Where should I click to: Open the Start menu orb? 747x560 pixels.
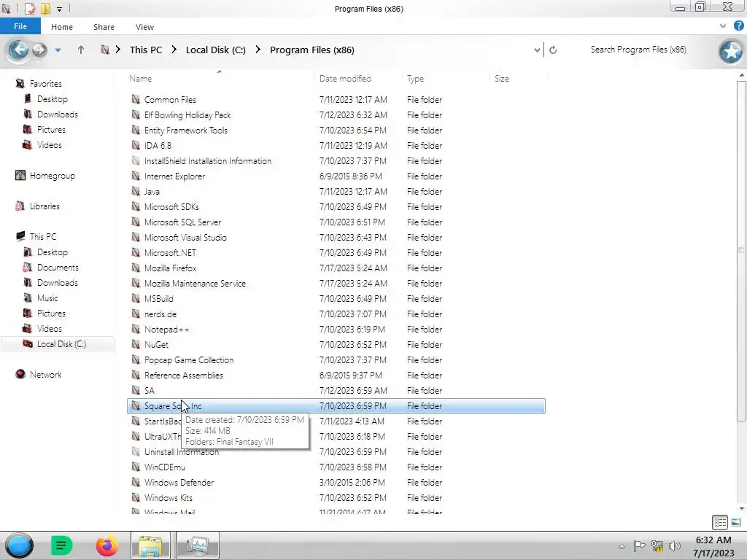coord(20,545)
